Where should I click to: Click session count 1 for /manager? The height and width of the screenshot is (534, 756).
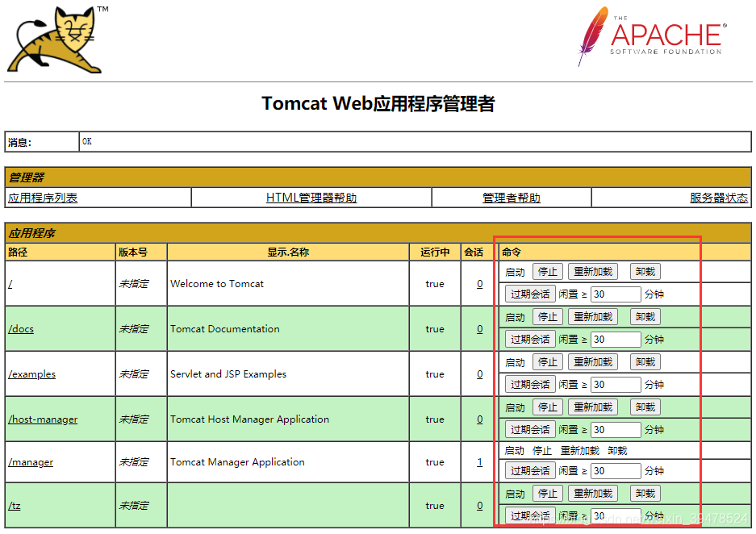tap(480, 462)
